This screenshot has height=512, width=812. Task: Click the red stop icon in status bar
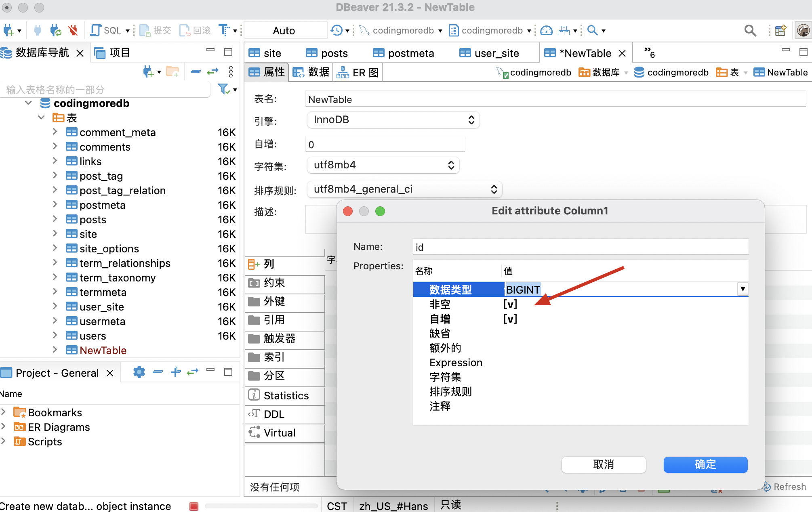pos(194,506)
